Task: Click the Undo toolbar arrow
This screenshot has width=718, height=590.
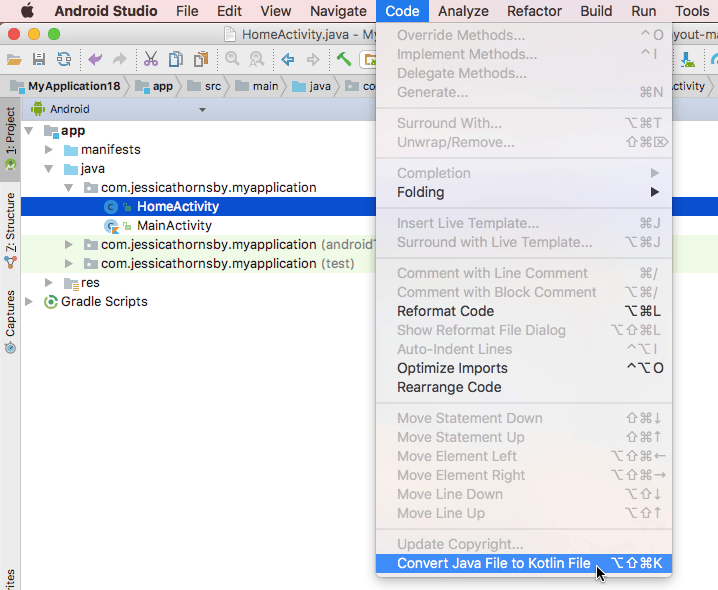Action: [x=95, y=60]
